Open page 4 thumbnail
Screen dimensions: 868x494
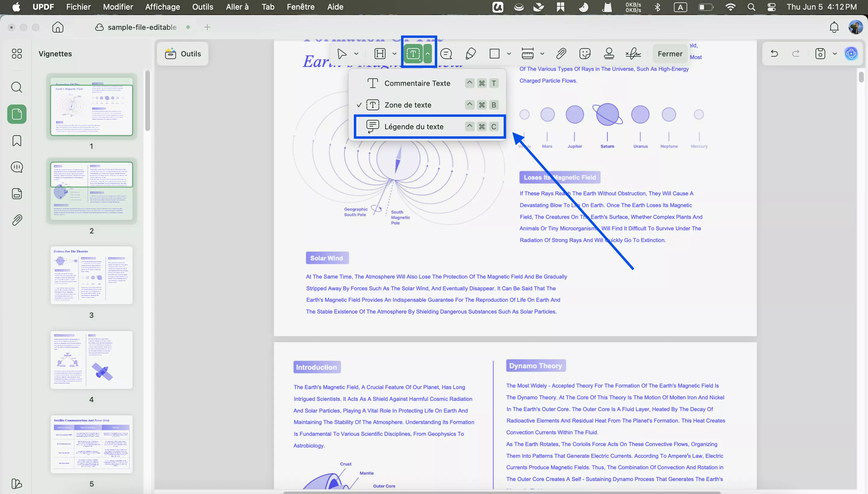coord(91,360)
